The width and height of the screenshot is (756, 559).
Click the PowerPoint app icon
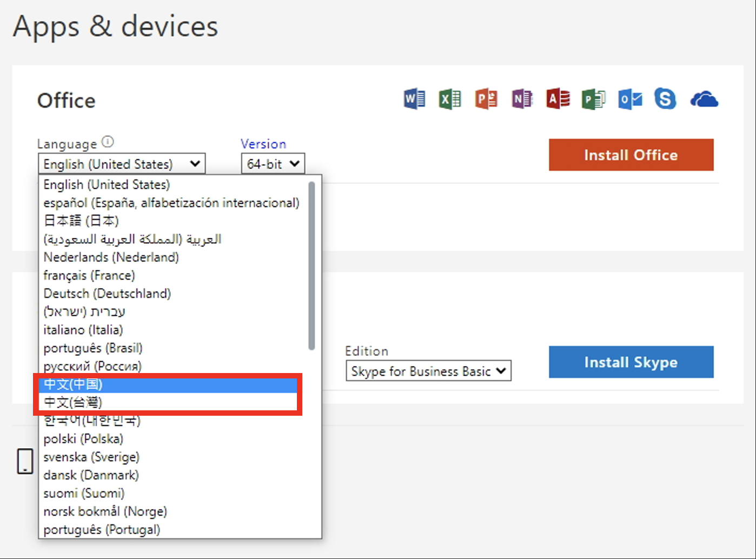pyautogui.click(x=486, y=99)
